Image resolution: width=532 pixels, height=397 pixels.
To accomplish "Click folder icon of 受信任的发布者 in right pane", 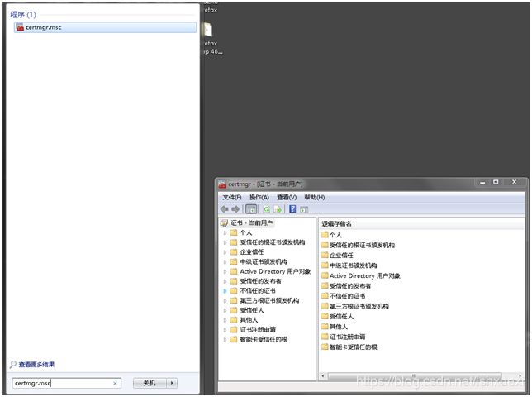I will (325, 285).
